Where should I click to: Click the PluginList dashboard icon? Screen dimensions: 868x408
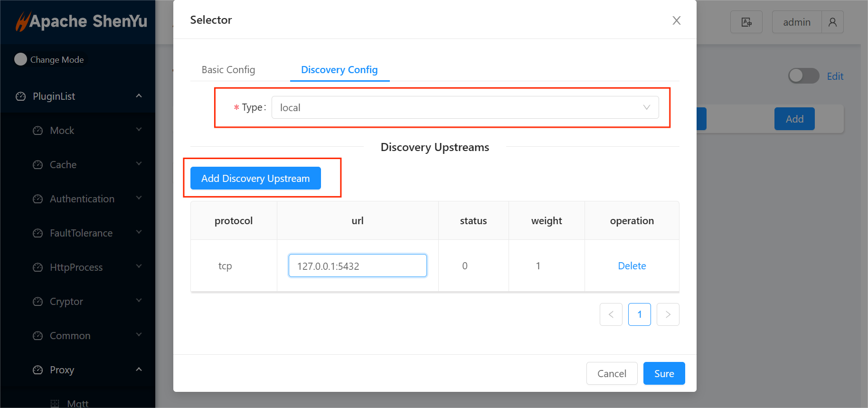[x=21, y=96]
